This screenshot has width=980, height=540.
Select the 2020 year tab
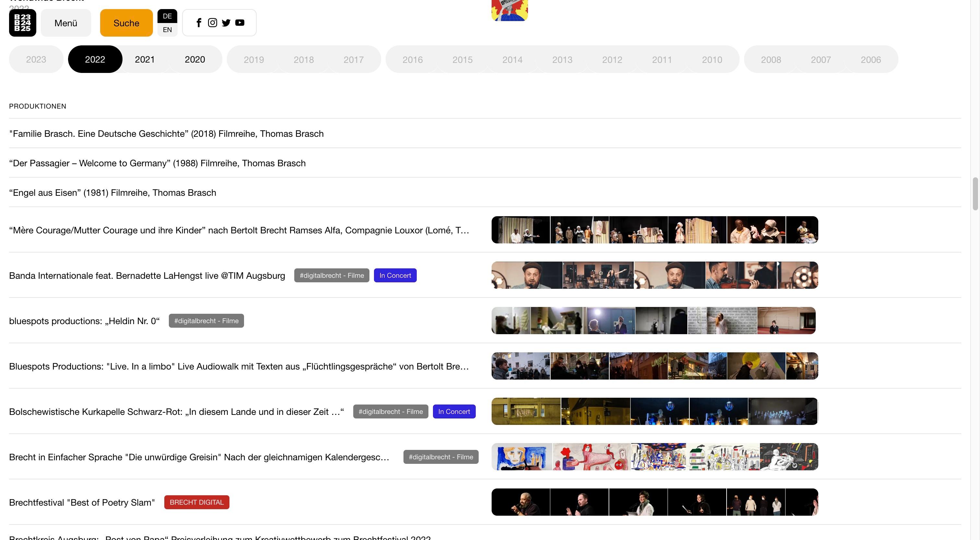195,59
